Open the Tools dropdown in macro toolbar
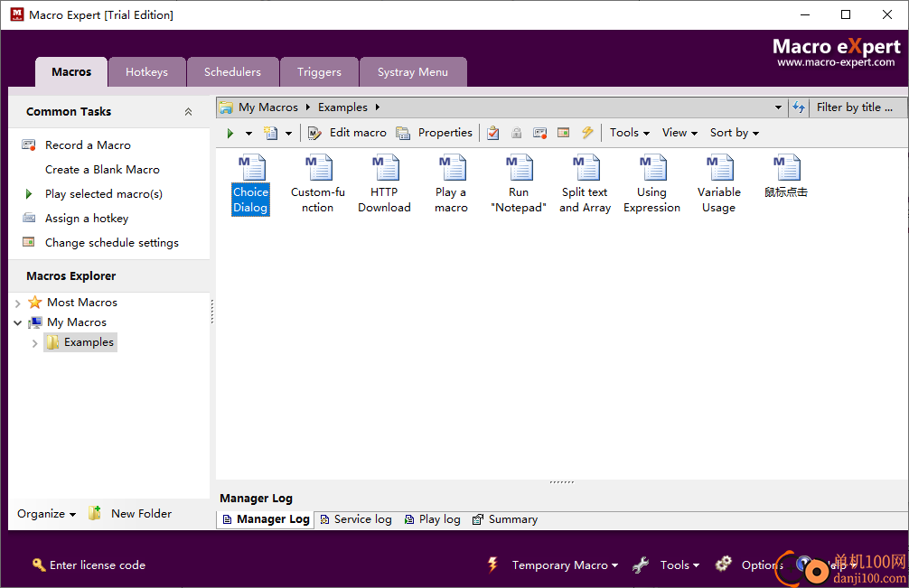909x588 pixels. (x=629, y=133)
